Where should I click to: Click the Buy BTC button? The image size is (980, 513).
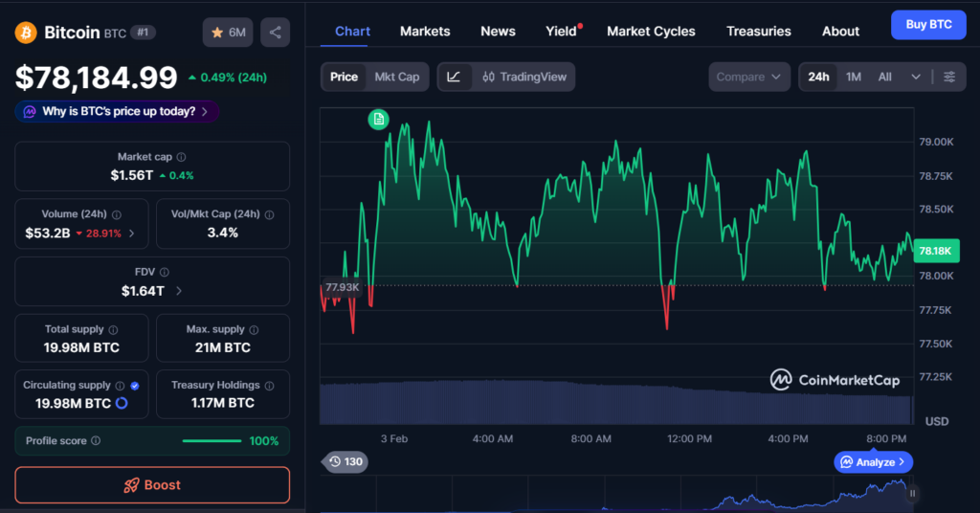click(927, 25)
